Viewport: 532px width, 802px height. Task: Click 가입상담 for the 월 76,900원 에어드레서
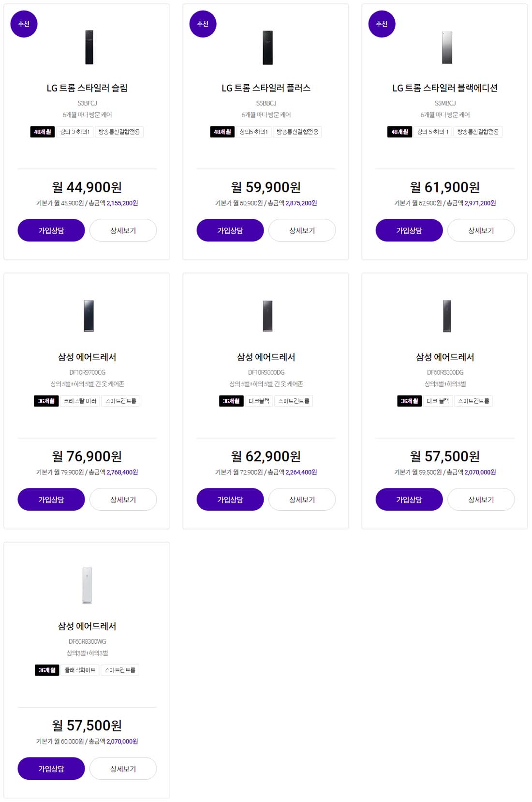51,499
